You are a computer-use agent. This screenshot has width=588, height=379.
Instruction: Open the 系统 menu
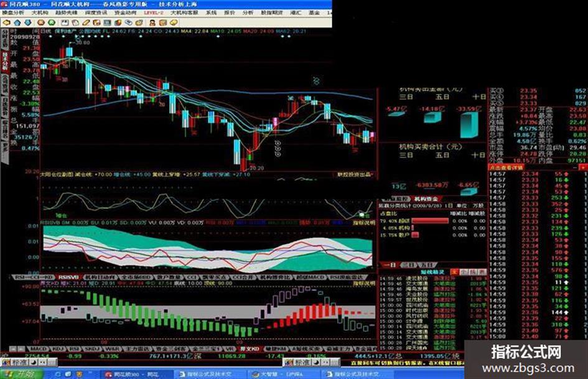[212, 12]
